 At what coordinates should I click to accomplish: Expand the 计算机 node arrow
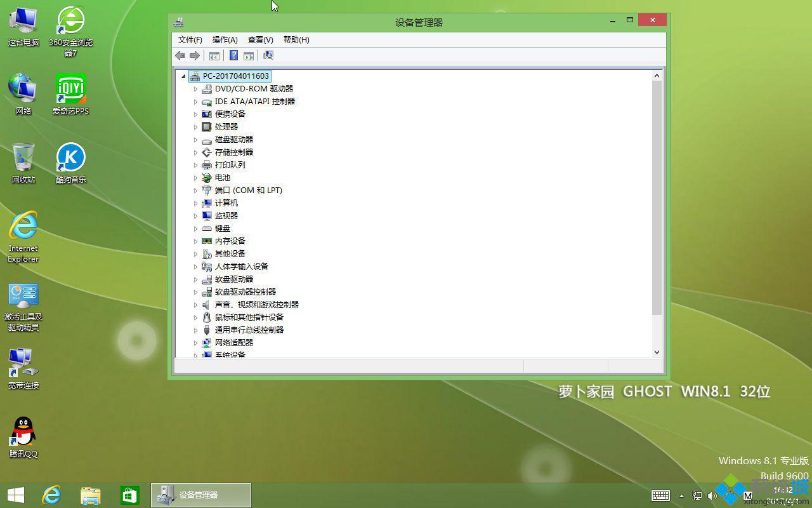[195, 203]
